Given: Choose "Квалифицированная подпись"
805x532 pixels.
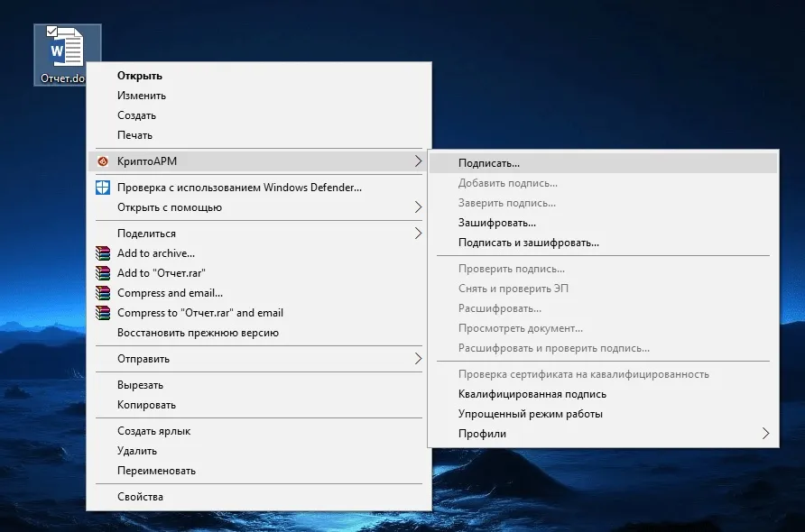Looking at the screenshot, I should coord(530,394).
